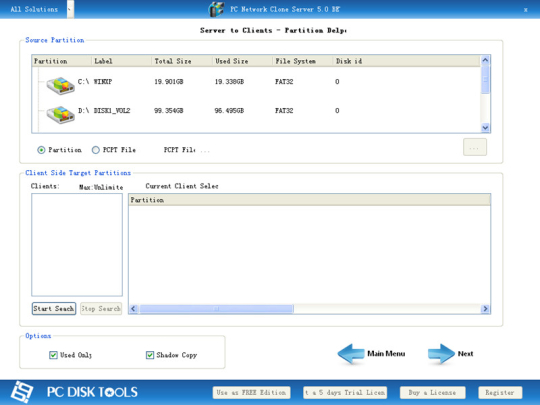Open the All Solutions menu
Image resolution: width=540 pixels, height=405 pixels.
point(34,9)
